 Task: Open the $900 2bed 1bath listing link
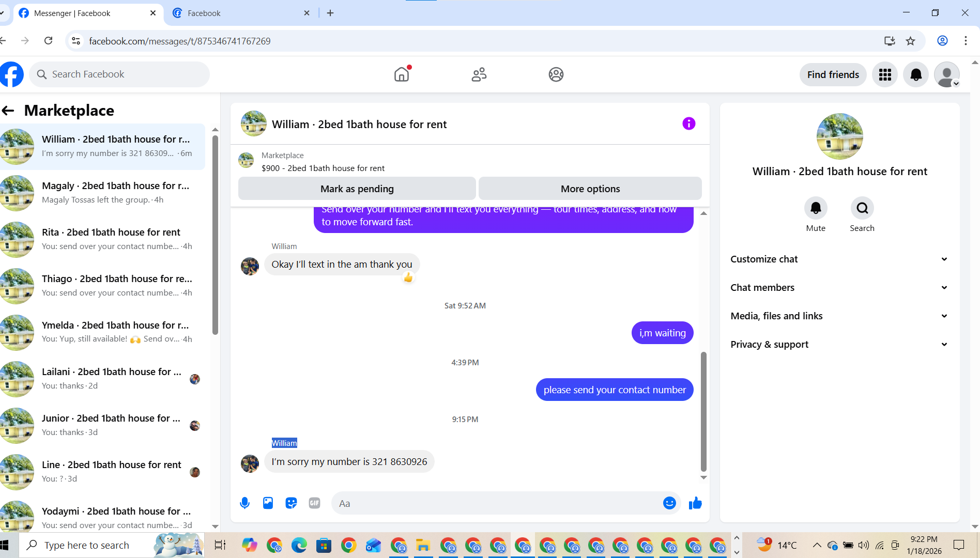pos(323,168)
